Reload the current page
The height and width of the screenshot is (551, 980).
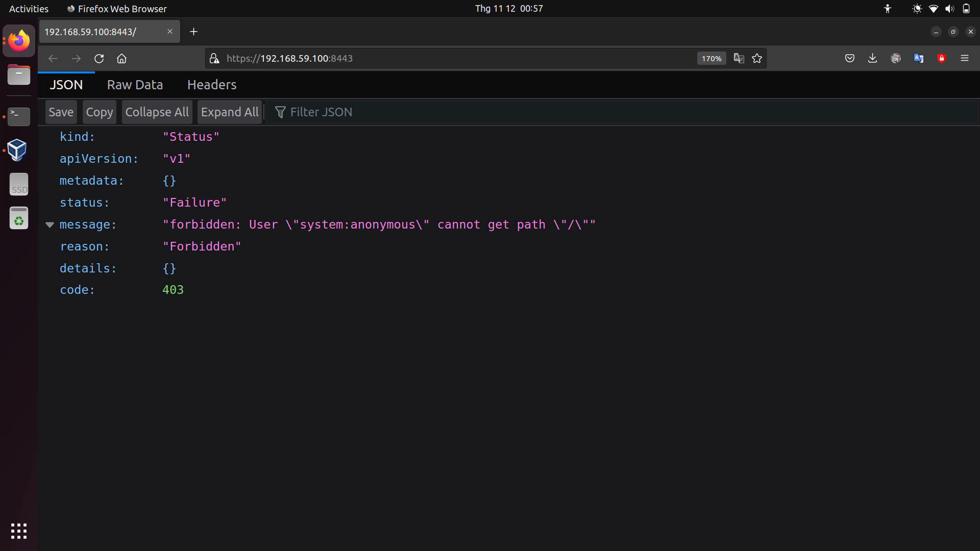tap(99, 59)
